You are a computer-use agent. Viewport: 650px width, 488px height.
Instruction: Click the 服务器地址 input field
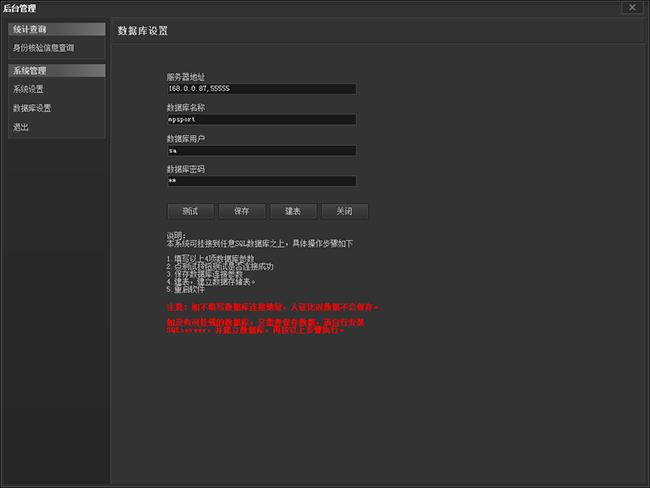tap(260, 89)
